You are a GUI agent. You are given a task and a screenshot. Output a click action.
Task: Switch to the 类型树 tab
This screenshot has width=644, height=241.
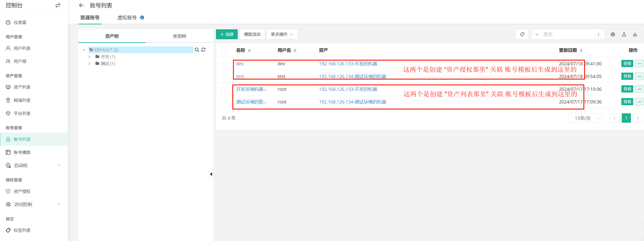pyautogui.click(x=179, y=36)
